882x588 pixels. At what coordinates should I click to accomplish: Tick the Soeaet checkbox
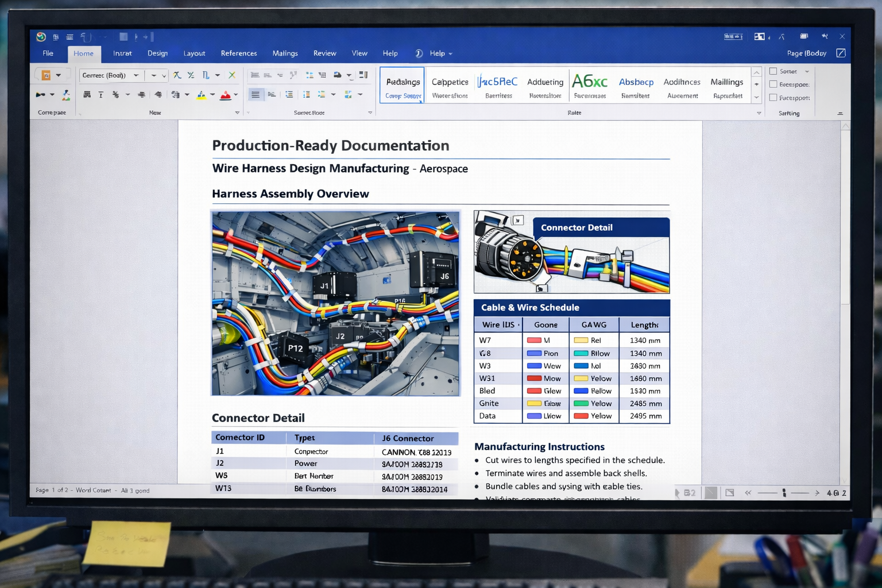pyautogui.click(x=773, y=71)
